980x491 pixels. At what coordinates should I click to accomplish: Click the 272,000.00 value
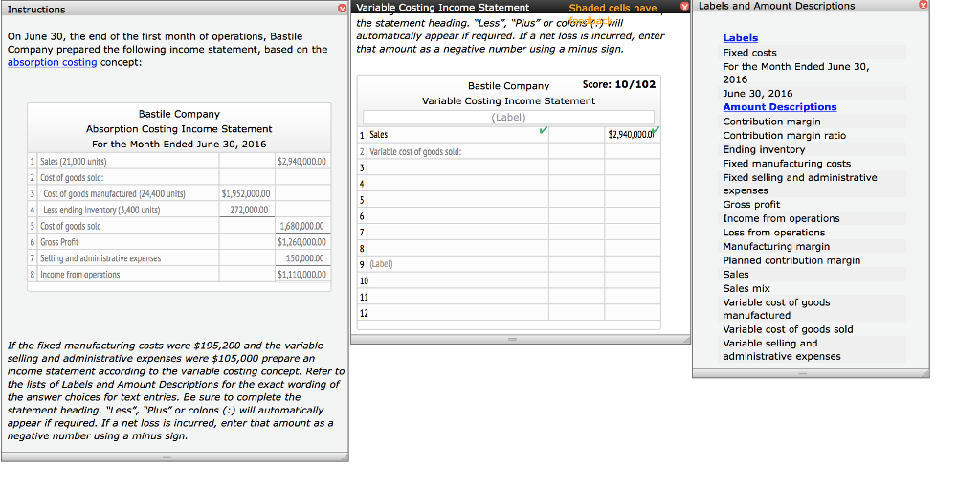click(249, 210)
